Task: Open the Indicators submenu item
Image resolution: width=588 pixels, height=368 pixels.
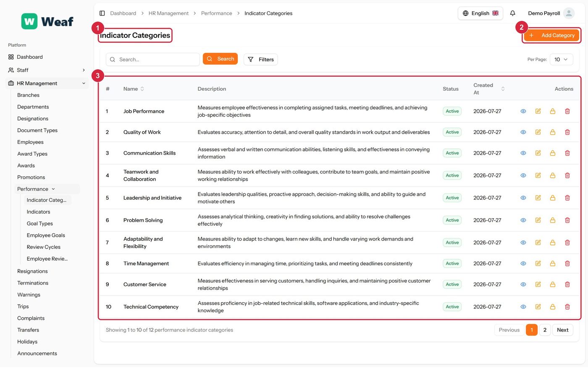Action: tap(38, 212)
